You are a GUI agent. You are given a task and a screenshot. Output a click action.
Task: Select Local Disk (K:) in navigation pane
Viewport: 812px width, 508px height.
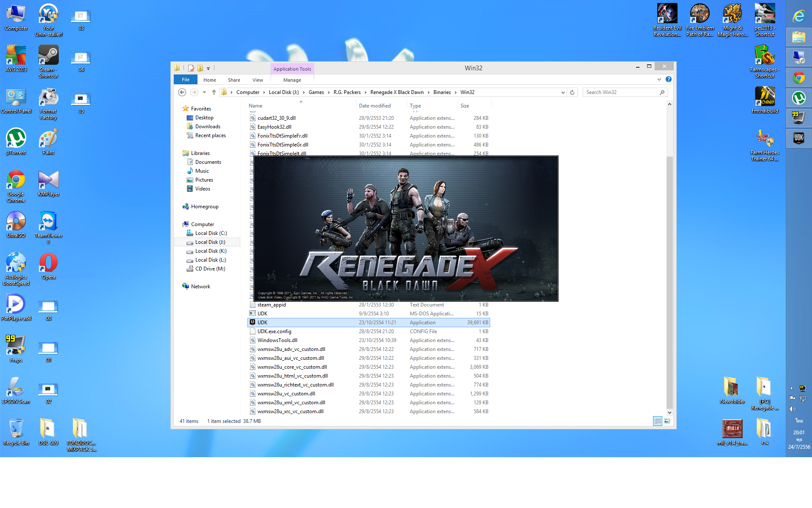coord(211,251)
